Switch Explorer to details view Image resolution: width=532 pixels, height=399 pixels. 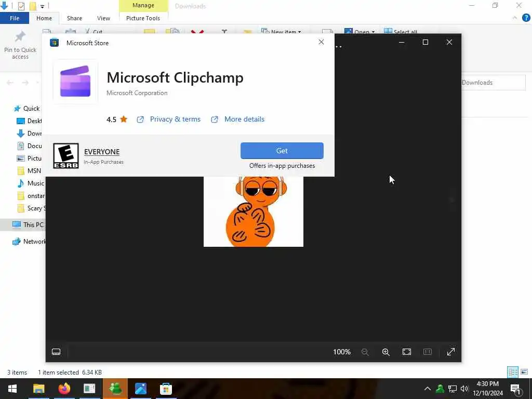coord(513,372)
